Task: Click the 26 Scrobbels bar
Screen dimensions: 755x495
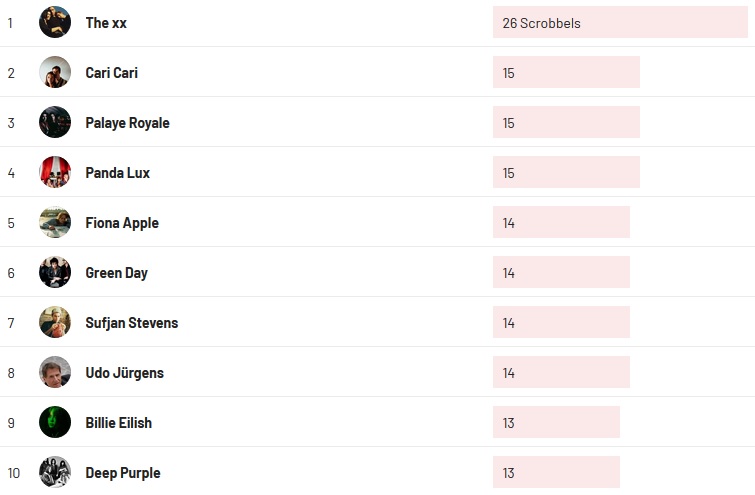Action: [x=620, y=22]
